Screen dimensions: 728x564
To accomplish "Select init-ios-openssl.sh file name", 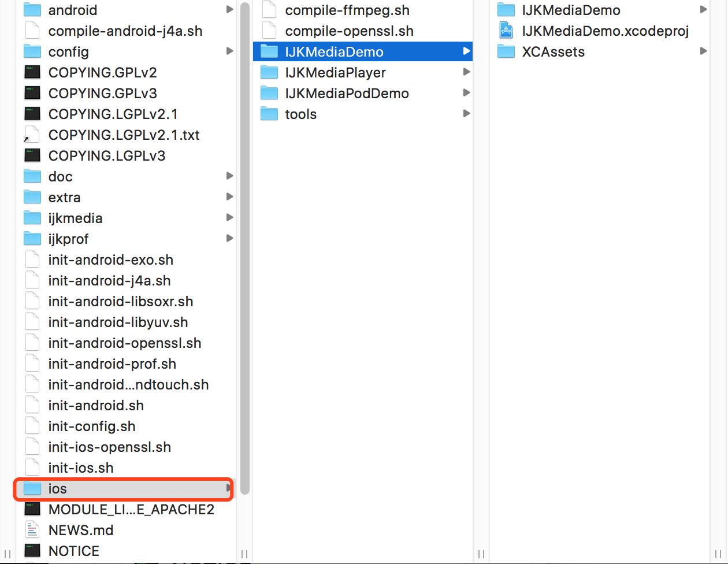I will pyautogui.click(x=110, y=447).
